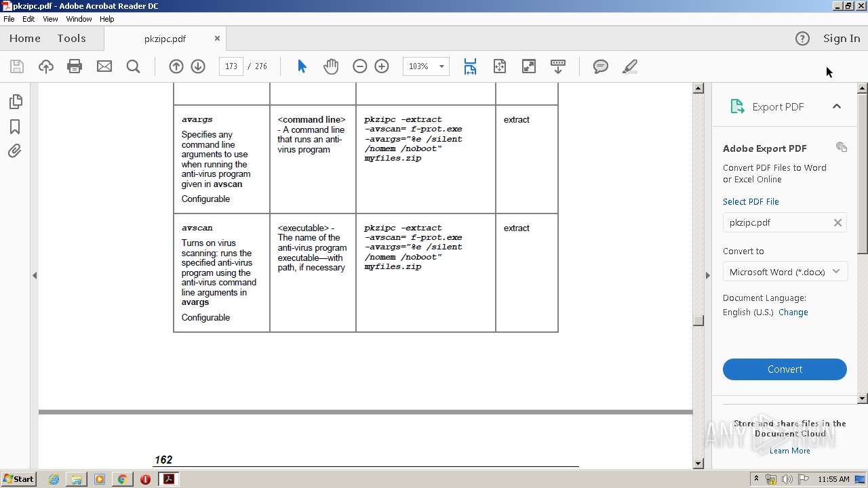Viewport: 868px width, 488px height.
Task: Collapse the right tools pane arrow
Action: pyautogui.click(x=707, y=275)
